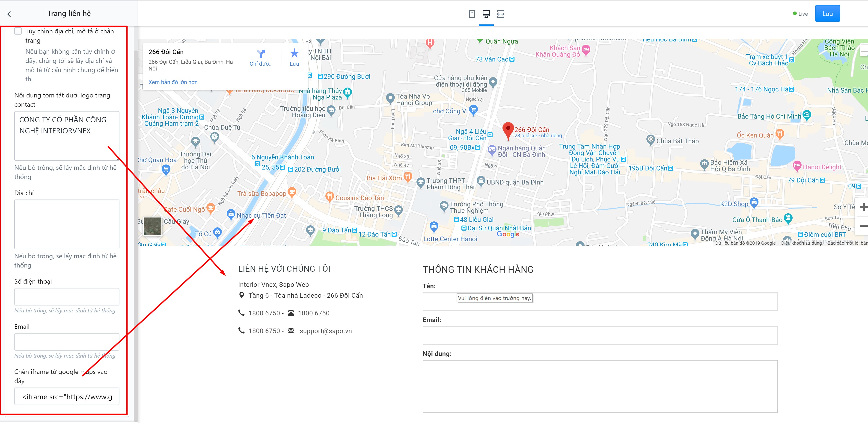Click Khách Sạn Khăn Quàng Đỏ hotel marker
Image resolution: width=868 pixels, height=423 pixels.
(586, 50)
